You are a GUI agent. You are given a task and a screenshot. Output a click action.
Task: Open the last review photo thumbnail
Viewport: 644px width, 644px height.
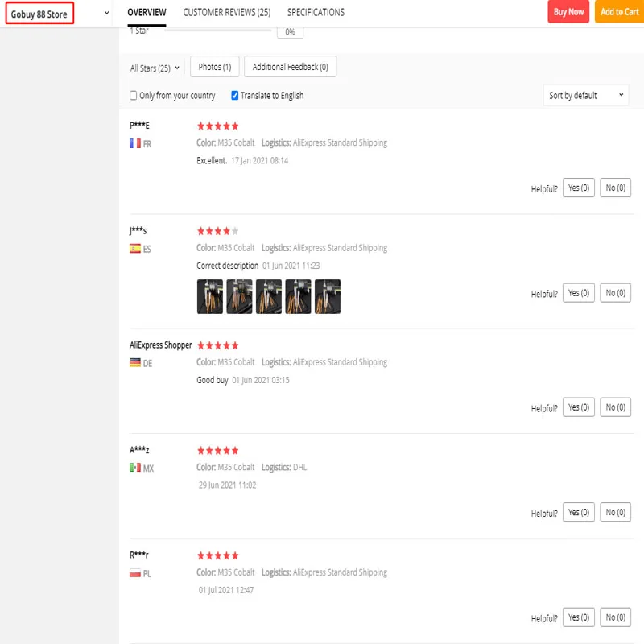328,296
